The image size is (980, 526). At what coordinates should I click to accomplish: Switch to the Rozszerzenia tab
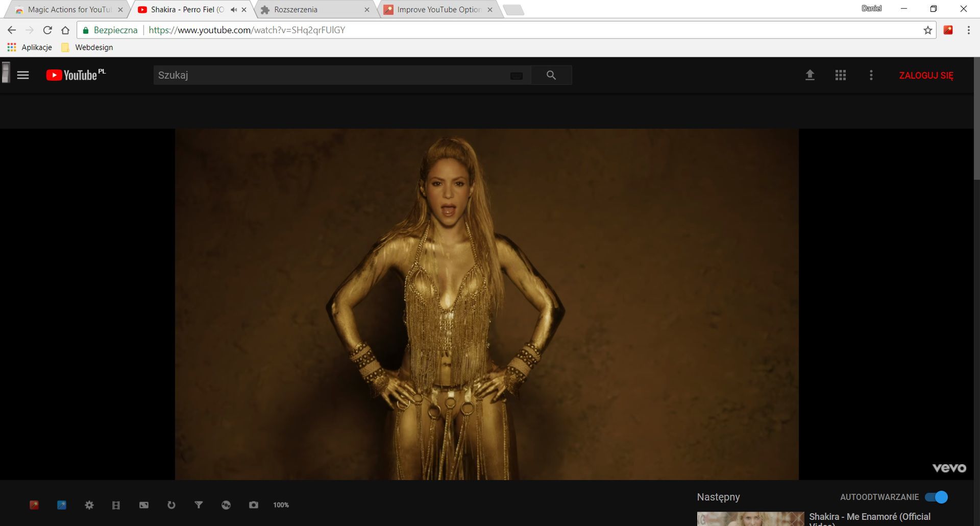tap(306, 9)
